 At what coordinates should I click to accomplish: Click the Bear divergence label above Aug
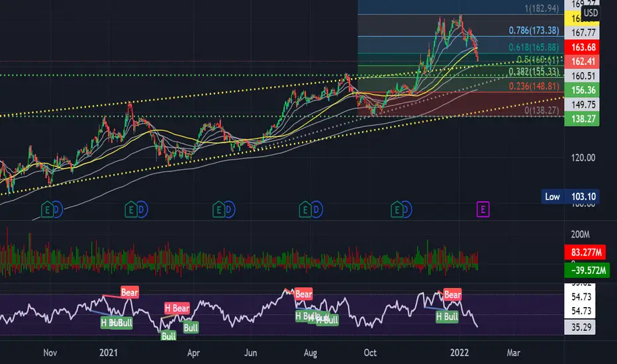[x=303, y=294]
